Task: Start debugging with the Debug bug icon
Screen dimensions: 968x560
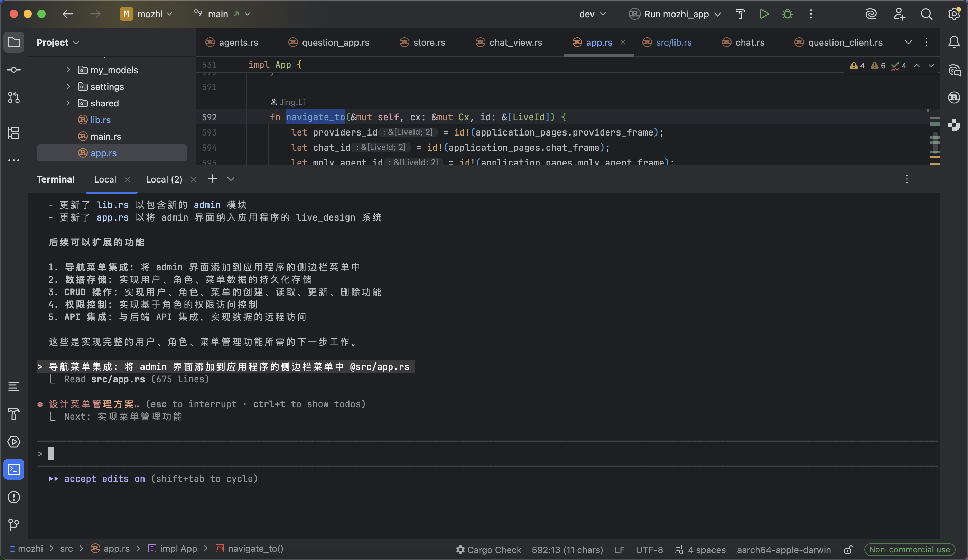Action: point(787,14)
